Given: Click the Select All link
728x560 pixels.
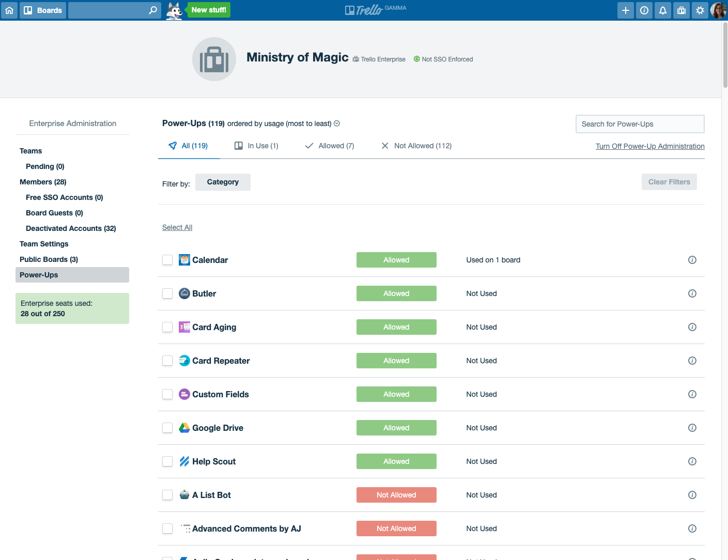Looking at the screenshot, I should [x=177, y=227].
